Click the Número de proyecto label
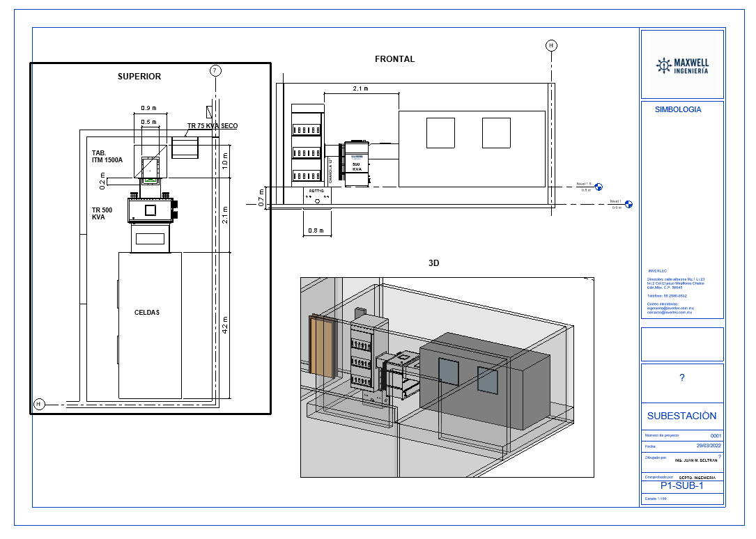The width and height of the screenshot is (756, 539). pyautogui.click(x=661, y=435)
